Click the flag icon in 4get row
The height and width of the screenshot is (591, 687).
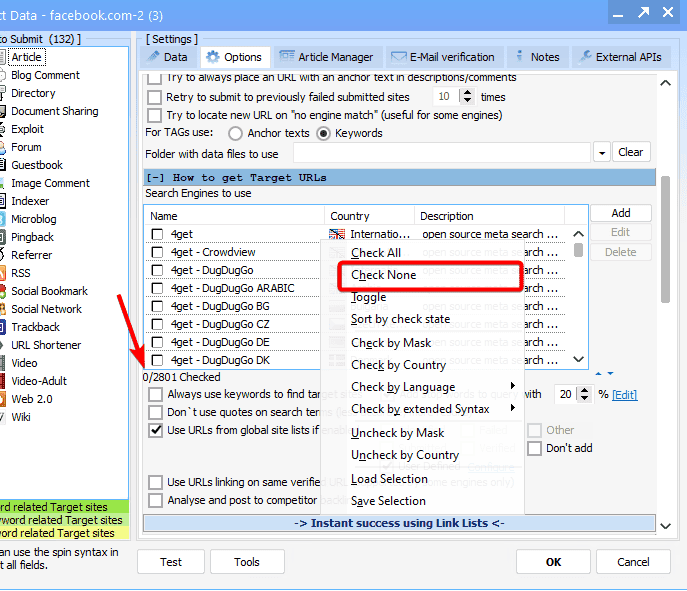click(337, 234)
